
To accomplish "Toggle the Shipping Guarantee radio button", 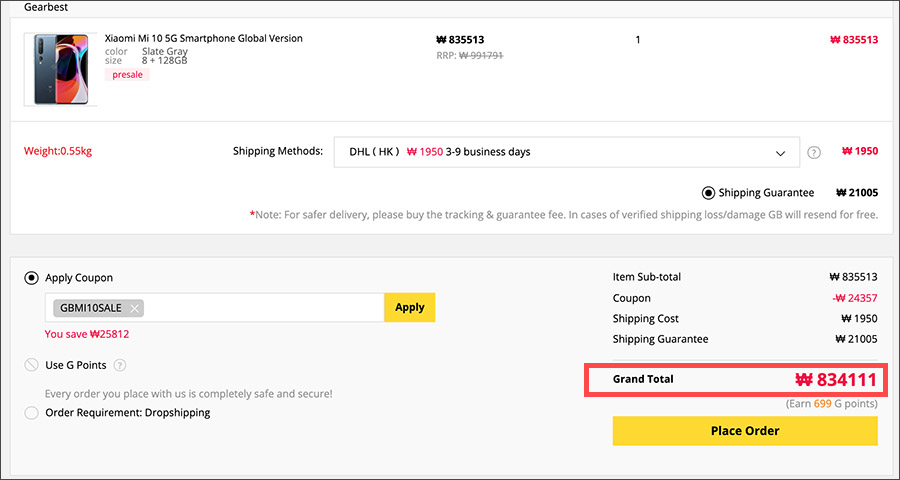I will 708,193.
